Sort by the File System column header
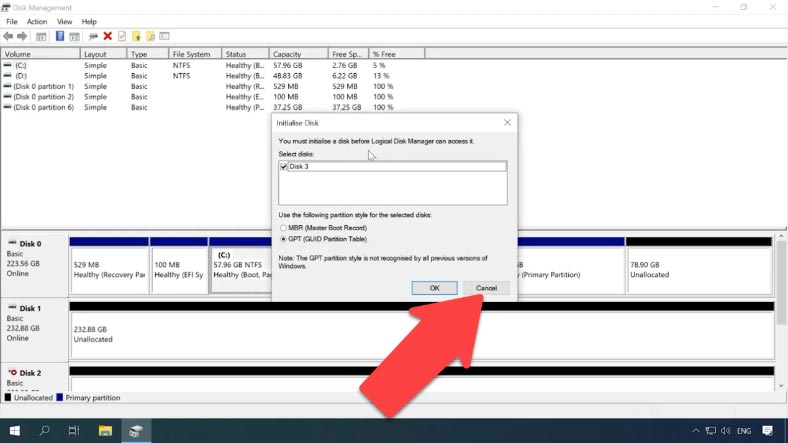Image resolution: width=788 pixels, height=443 pixels. pyautogui.click(x=195, y=54)
